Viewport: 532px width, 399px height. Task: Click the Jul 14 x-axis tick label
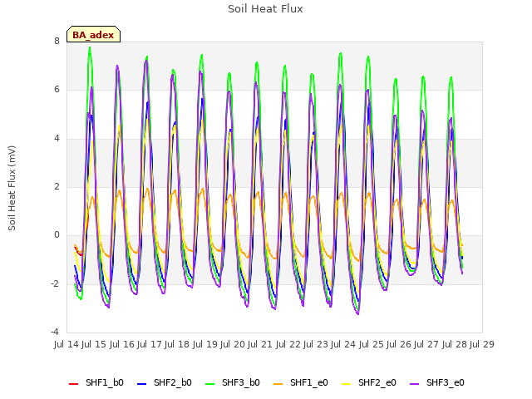(x=66, y=344)
